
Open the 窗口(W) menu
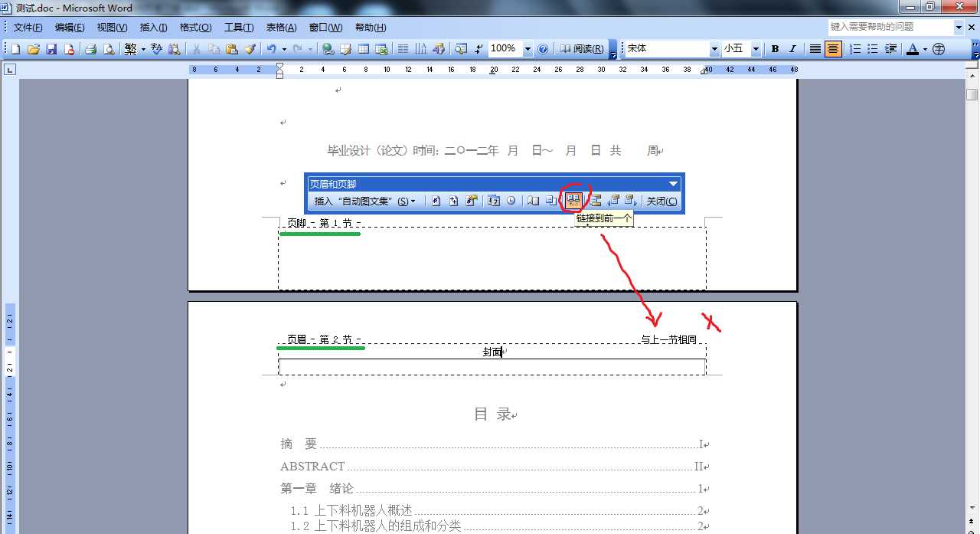325,28
